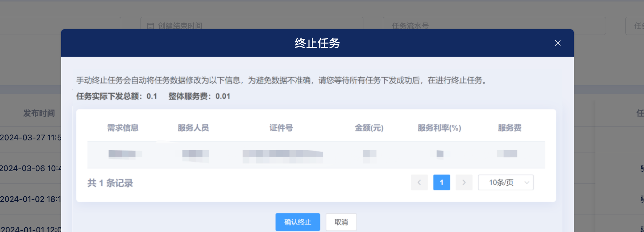The height and width of the screenshot is (232, 644).
Task: Click the 服务人员 column header
Action: tap(193, 128)
